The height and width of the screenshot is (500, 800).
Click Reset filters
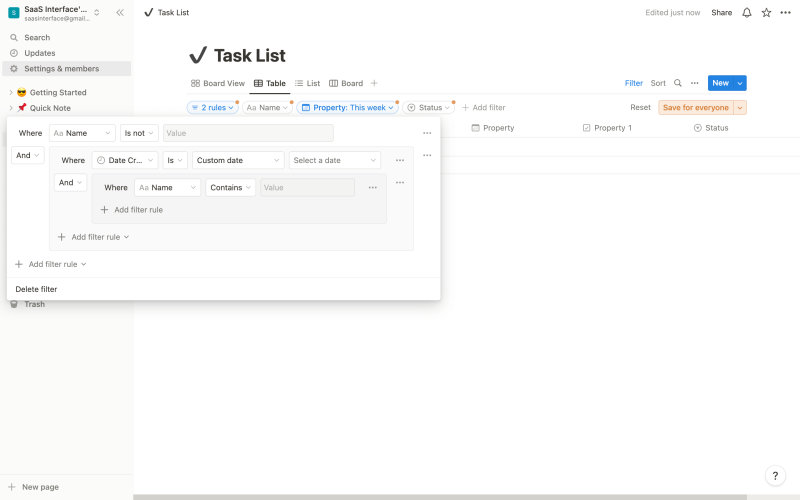[x=640, y=108]
